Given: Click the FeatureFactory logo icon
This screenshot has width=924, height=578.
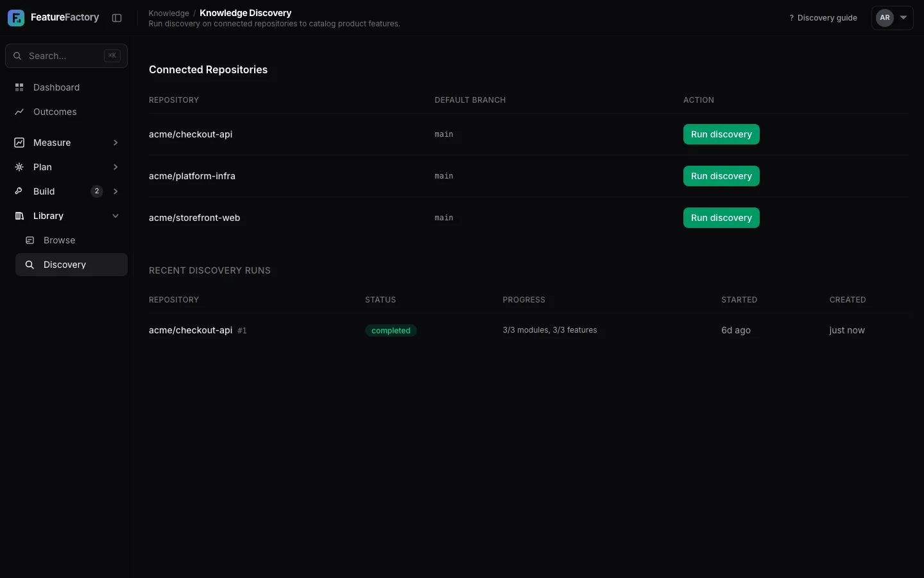Looking at the screenshot, I should pos(16,18).
